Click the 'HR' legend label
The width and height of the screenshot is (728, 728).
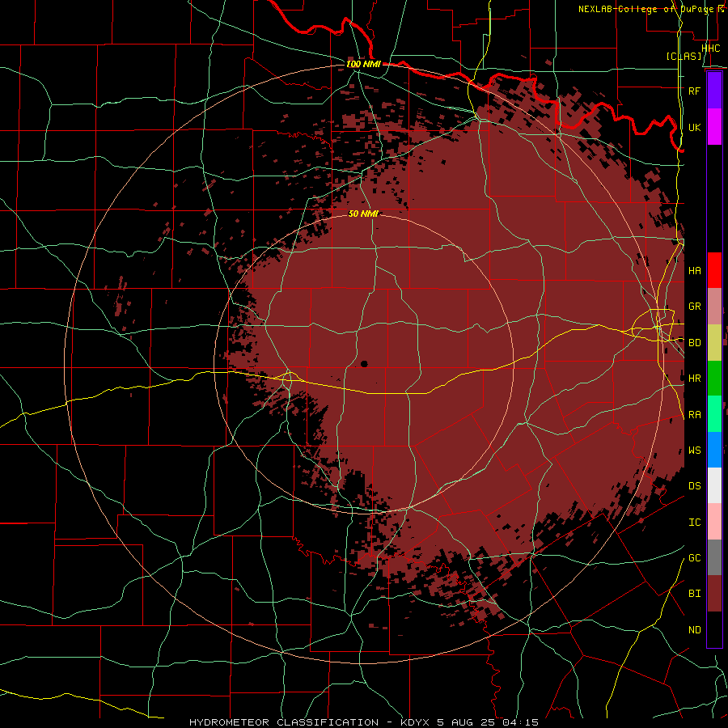point(694,379)
